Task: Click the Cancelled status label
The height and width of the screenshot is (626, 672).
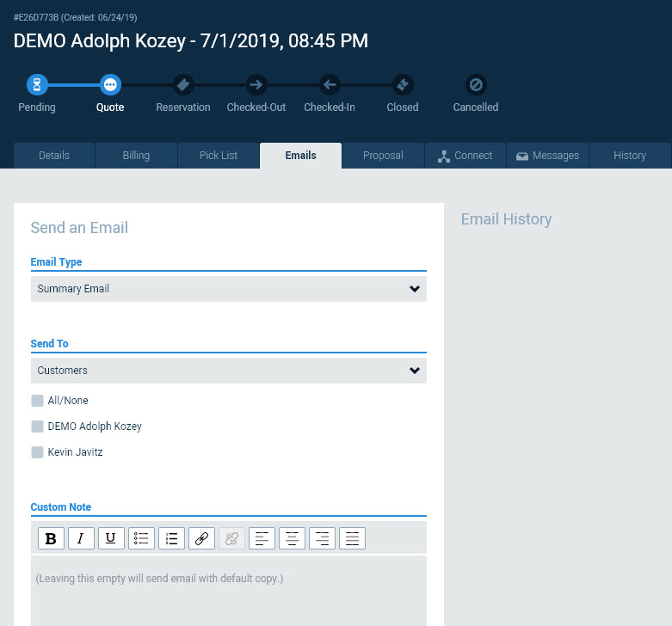Action: [476, 107]
